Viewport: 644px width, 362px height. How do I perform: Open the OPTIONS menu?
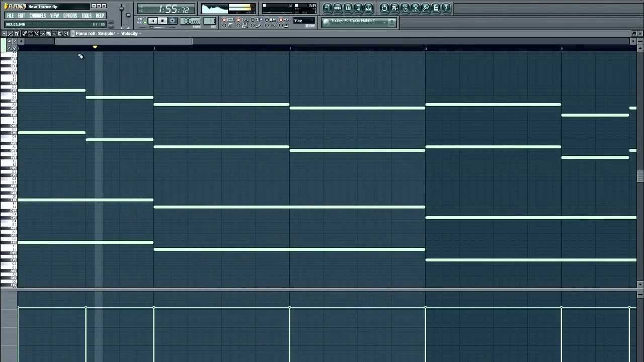coord(70,16)
